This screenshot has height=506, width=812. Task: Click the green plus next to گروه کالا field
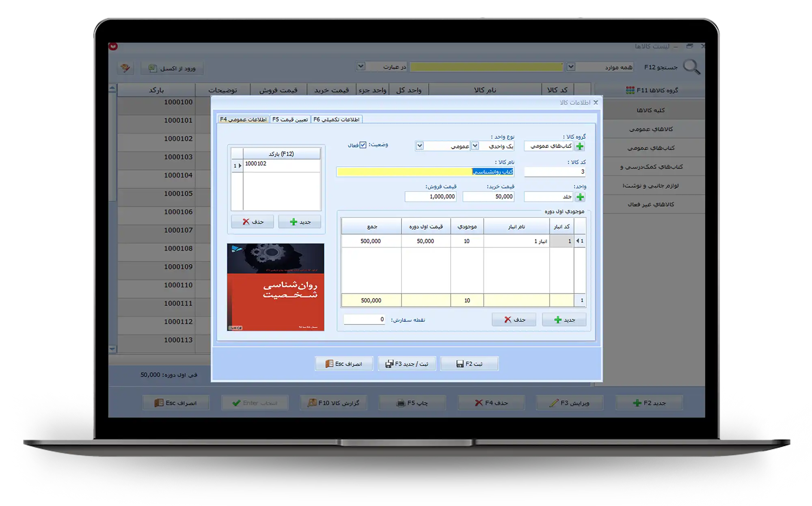pyautogui.click(x=580, y=146)
